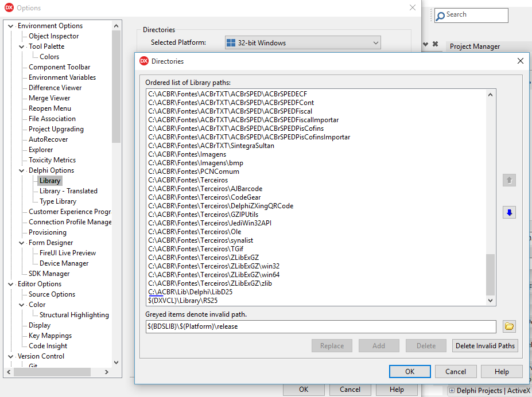
Task: Browse for folder using folder icon
Action: click(x=509, y=326)
